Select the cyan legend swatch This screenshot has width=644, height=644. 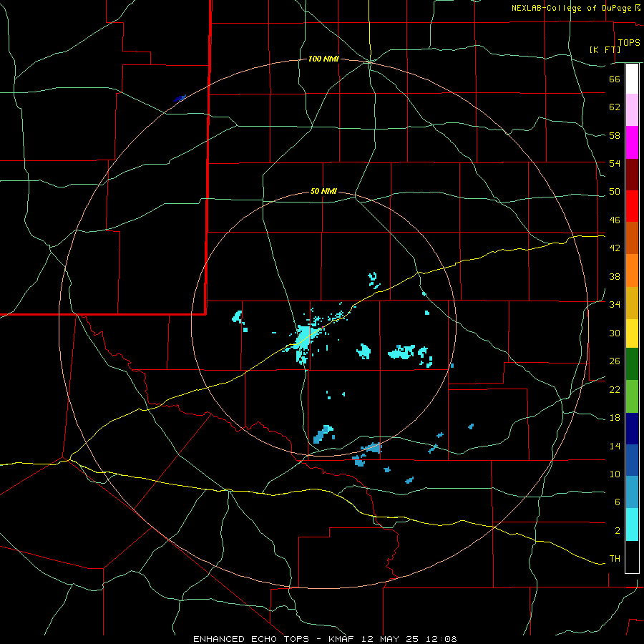[632, 525]
